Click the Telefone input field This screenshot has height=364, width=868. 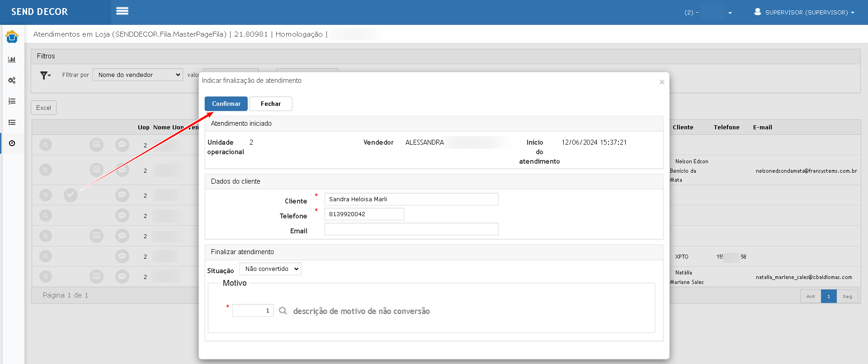pyautogui.click(x=364, y=214)
